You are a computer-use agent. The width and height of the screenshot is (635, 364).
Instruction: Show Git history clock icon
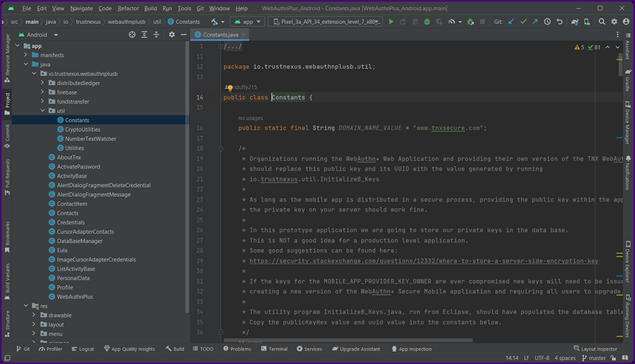548,22
